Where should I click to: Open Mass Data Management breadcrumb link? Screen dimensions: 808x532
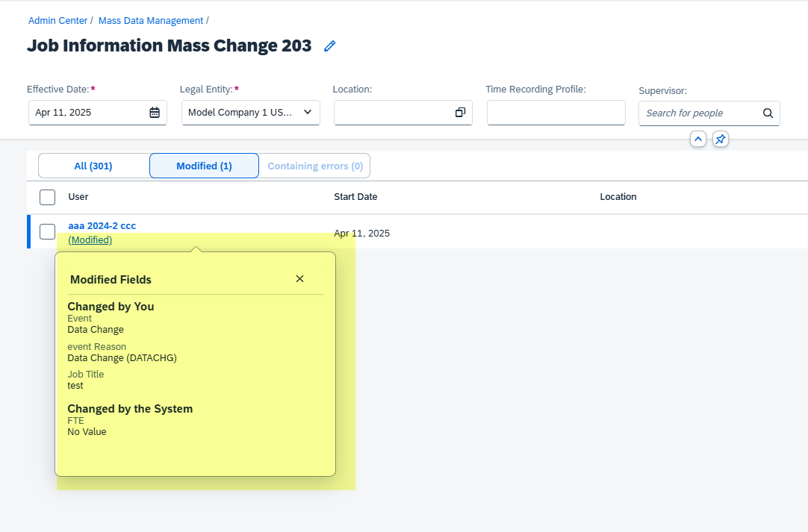pyautogui.click(x=151, y=21)
